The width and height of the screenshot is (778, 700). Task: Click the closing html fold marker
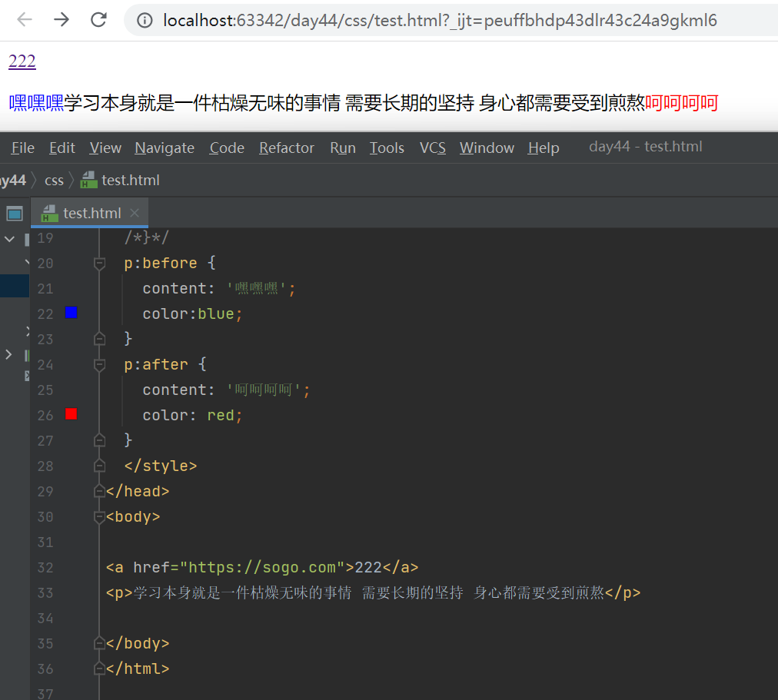click(x=99, y=668)
